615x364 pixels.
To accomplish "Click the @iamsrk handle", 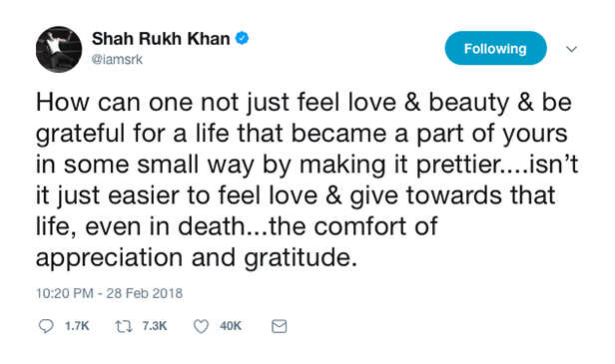I will (x=117, y=60).
